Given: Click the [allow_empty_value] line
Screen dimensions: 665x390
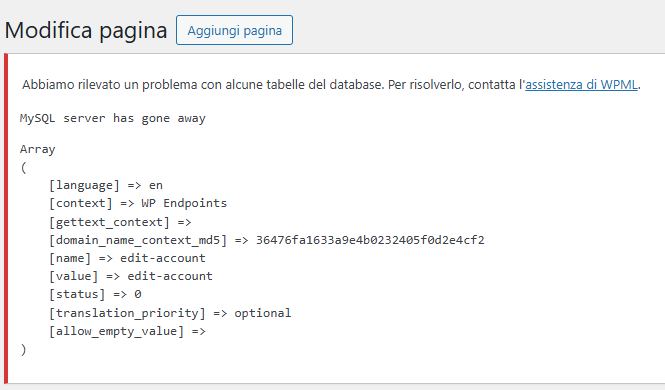Looking at the screenshot, I should pyautogui.click(x=127, y=331).
